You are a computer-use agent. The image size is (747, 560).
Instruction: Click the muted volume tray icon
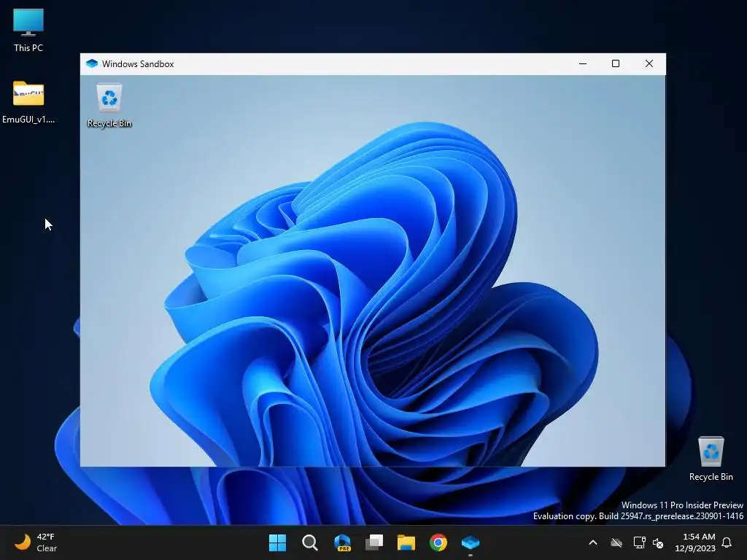pyautogui.click(x=658, y=542)
